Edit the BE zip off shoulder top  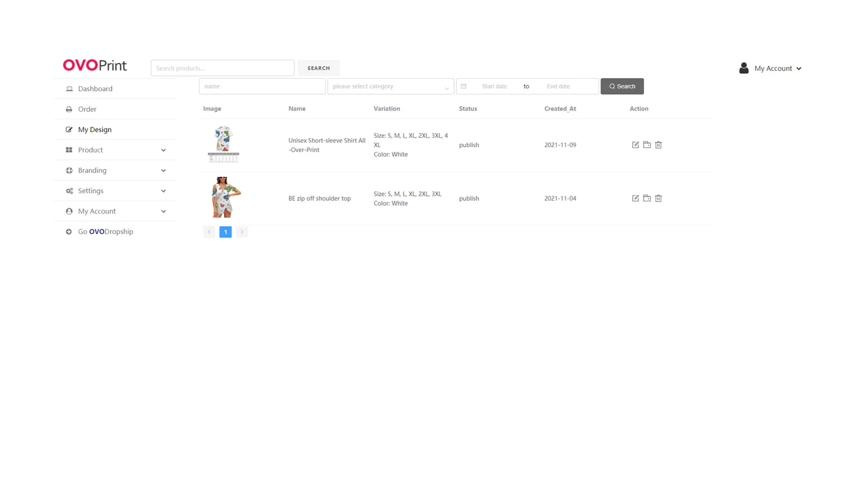coord(635,198)
